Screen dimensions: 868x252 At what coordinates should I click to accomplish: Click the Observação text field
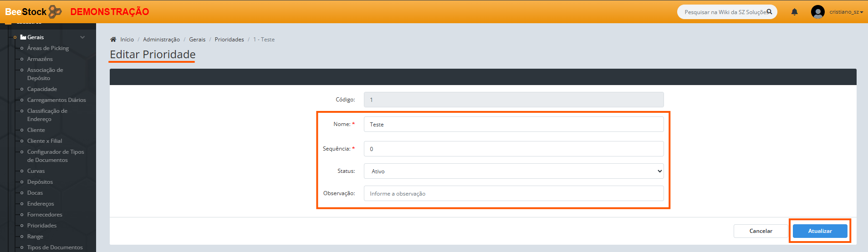coord(513,193)
